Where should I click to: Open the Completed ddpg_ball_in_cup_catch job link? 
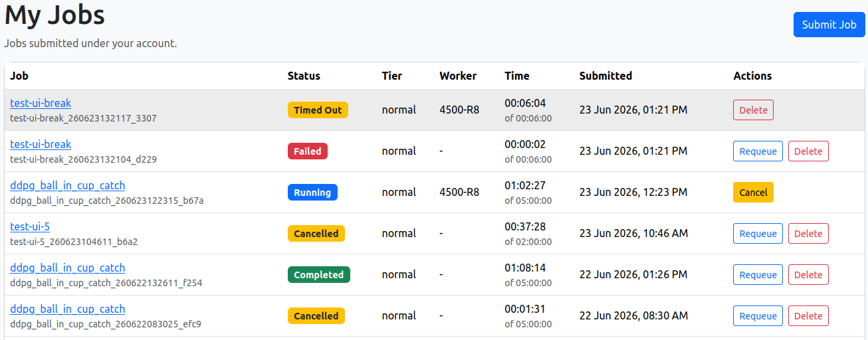pos(68,268)
